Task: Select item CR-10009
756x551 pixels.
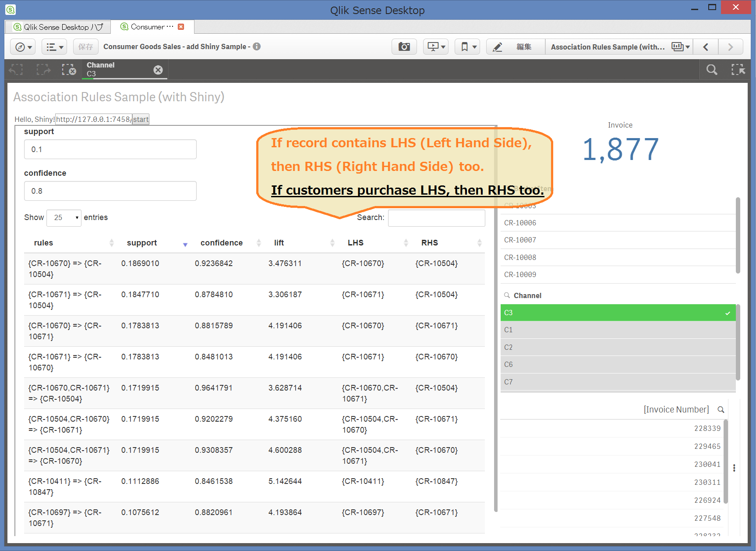Action: point(618,274)
